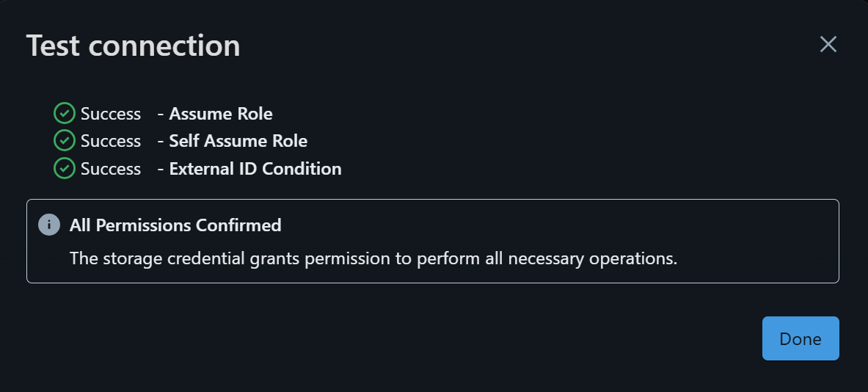Click green checkmark icon beside Self Assume Role
This screenshot has width=868, height=392.
65,141
